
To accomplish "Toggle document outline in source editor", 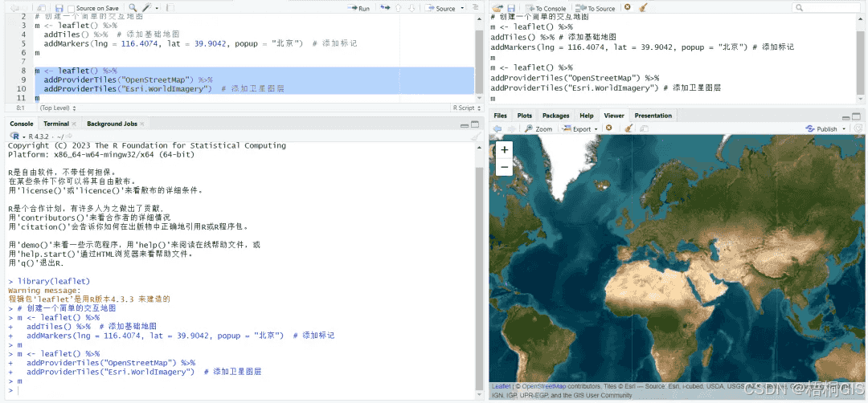I will pyautogui.click(x=475, y=7).
